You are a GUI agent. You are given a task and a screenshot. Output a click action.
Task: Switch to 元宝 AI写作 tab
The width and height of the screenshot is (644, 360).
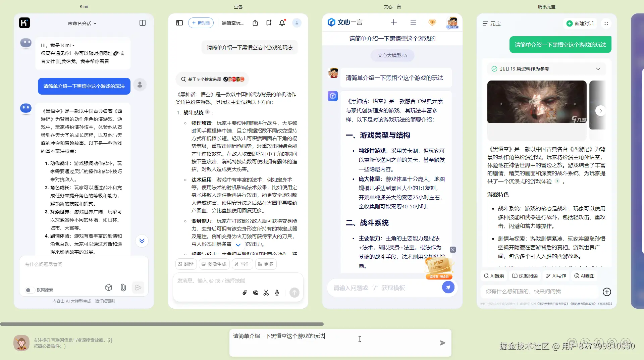point(556,276)
